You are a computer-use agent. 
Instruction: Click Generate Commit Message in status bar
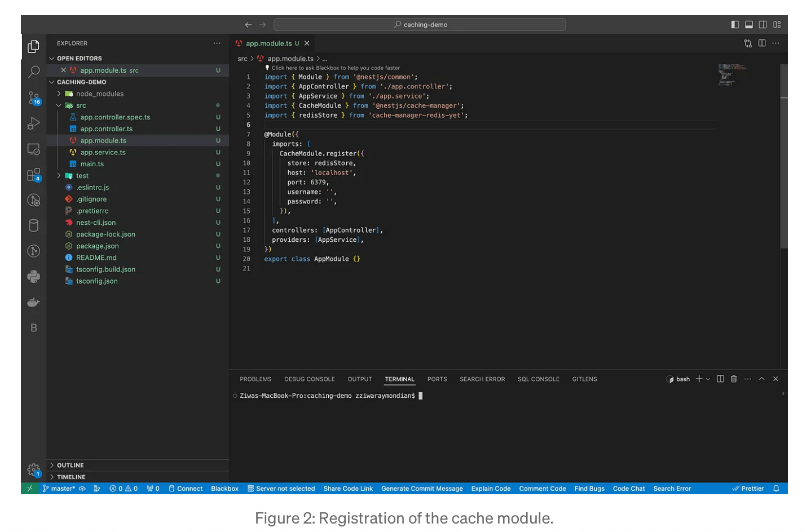[x=422, y=489]
